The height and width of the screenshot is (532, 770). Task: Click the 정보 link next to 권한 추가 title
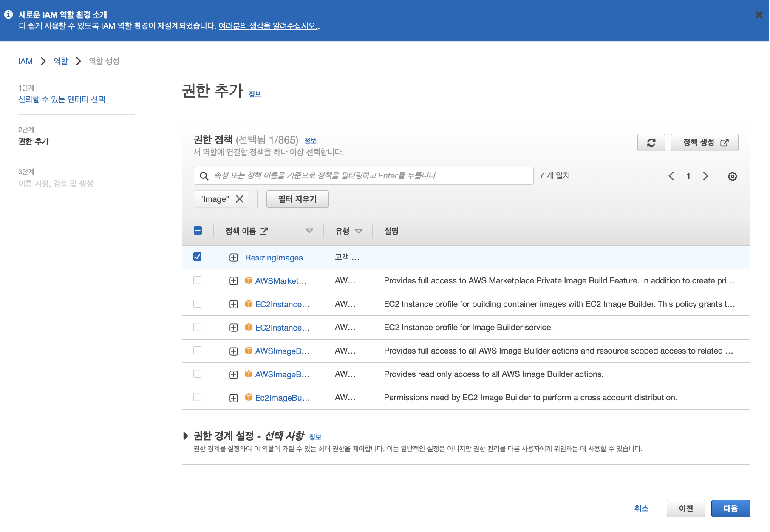coord(255,94)
